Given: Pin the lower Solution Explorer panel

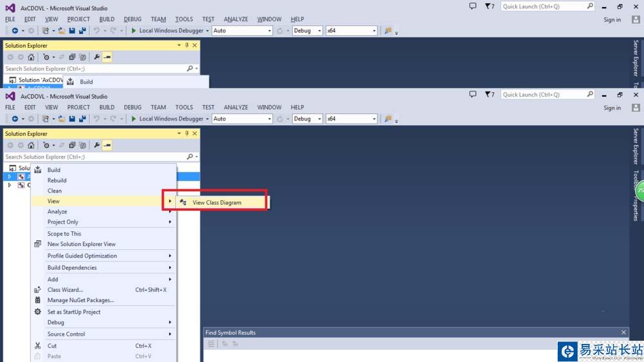Looking at the screenshot, I should (x=187, y=133).
